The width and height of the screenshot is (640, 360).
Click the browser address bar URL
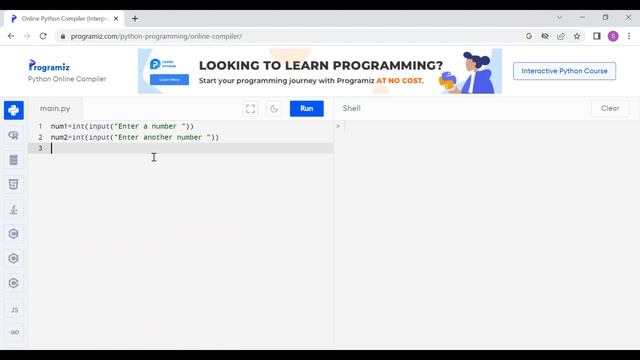156,36
